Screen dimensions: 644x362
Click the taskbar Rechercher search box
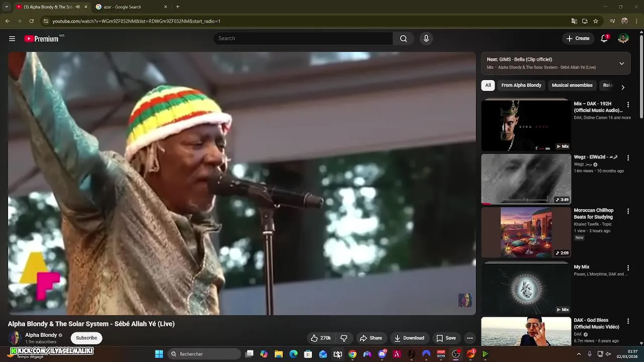(204, 354)
